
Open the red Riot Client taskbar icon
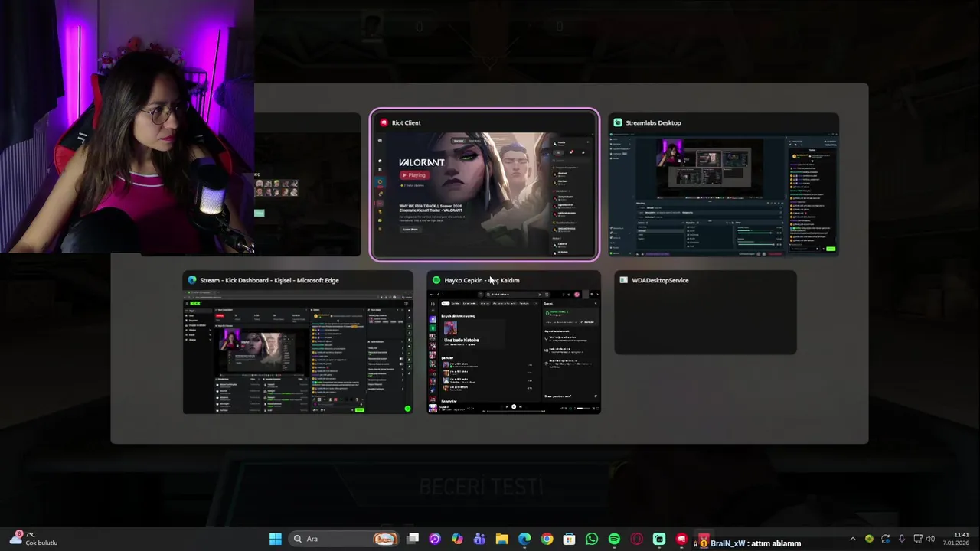[681, 539]
